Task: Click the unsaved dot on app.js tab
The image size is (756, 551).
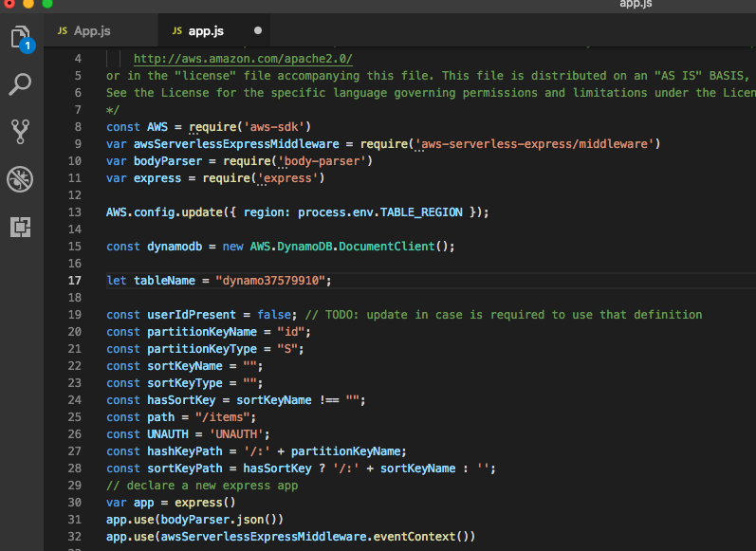Action: point(258,30)
